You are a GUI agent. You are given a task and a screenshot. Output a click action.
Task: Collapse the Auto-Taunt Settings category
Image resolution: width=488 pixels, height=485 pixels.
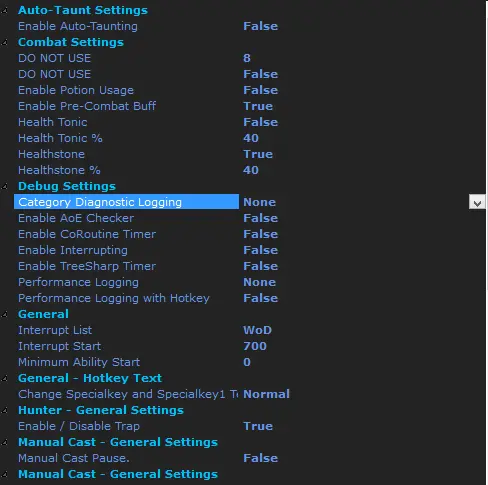pos(4,11)
